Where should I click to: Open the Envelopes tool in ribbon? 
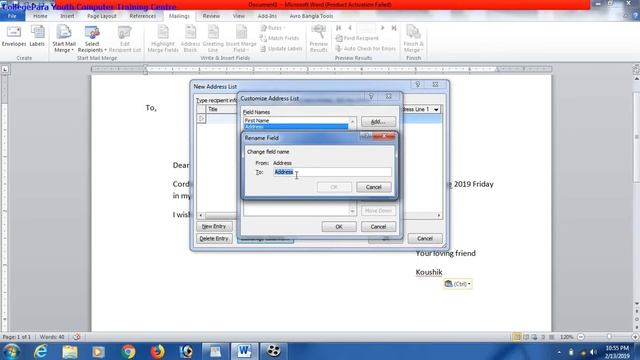[13, 36]
